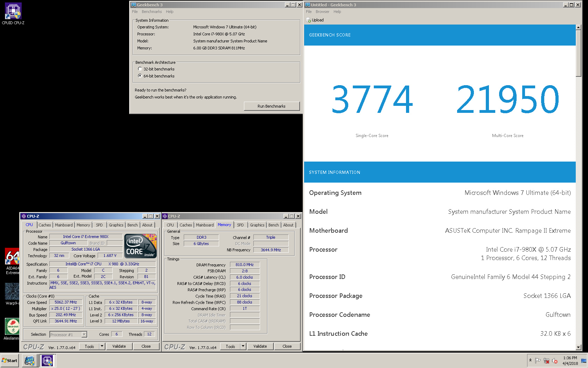Open the Action Center flag tray icon
The image size is (588, 368).
click(538, 361)
